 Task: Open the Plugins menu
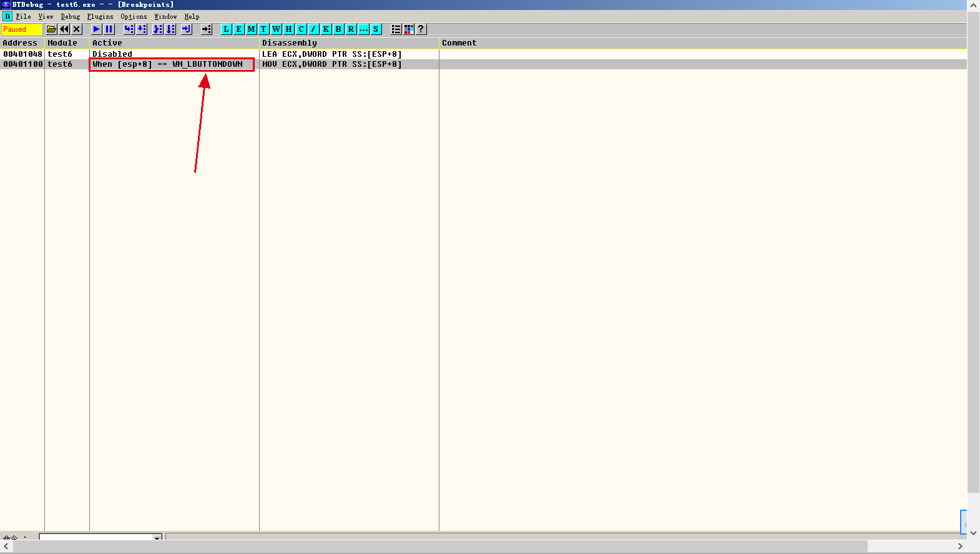[x=100, y=17]
